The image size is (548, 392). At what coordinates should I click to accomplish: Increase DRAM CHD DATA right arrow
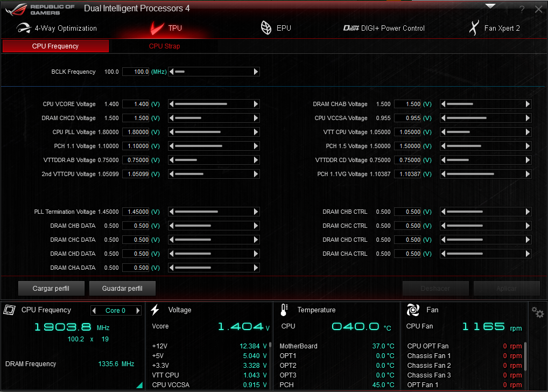256,254
